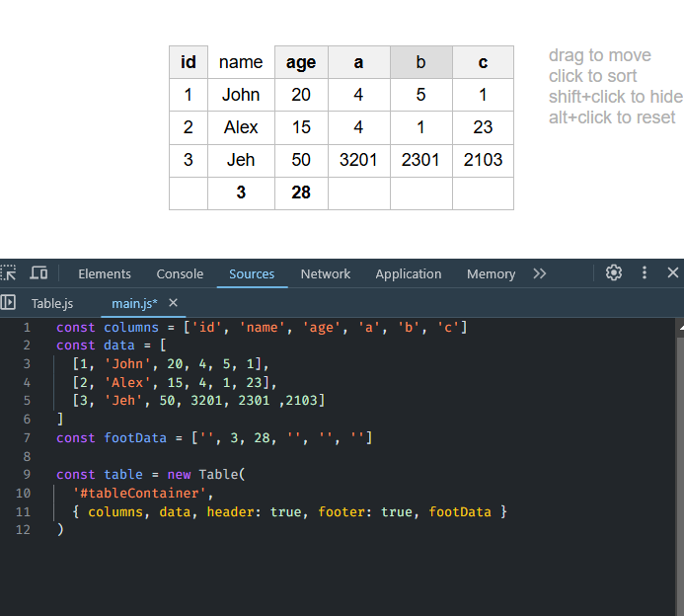Screen dimensions: 684x616
Task: Sort table by the id column header
Action: click(x=189, y=62)
